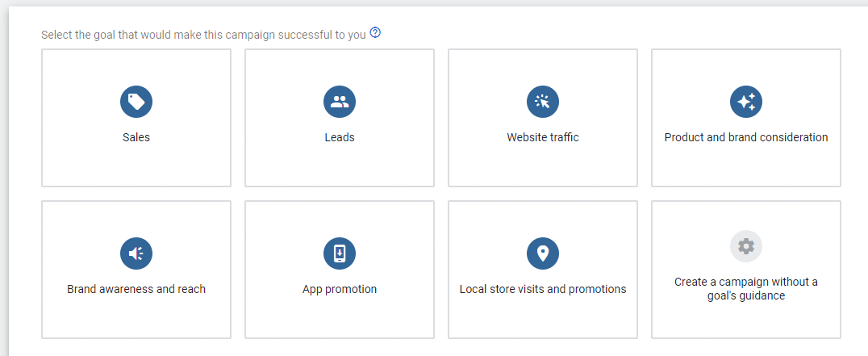This screenshot has height=356, width=868.
Task: Choose "Create a campaign without a goal's guidance" text
Action: pyautogui.click(x=746, y=289)
